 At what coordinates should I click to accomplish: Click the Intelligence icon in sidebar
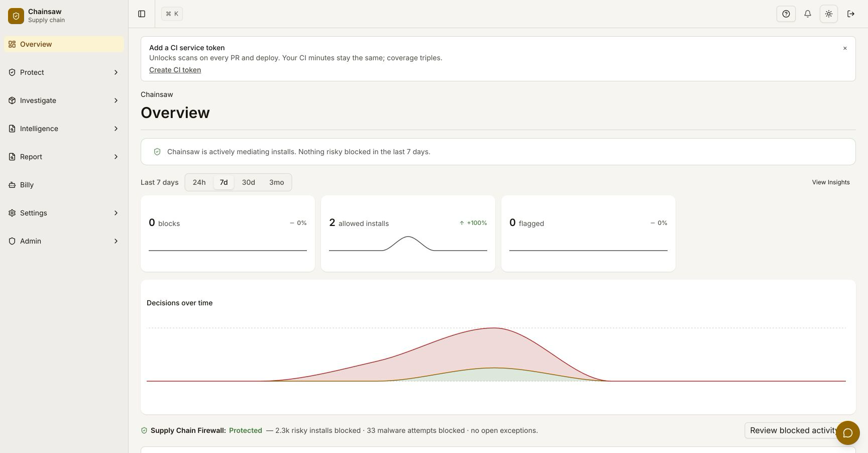12,129
